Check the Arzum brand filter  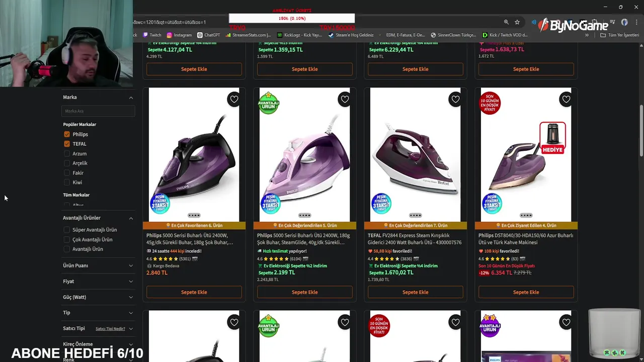(67, 153)
